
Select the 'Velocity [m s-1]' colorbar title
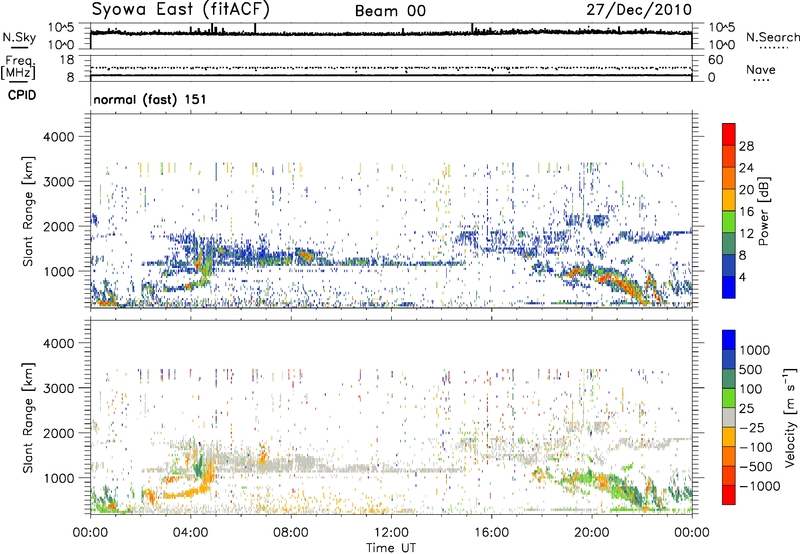(790, 417)
